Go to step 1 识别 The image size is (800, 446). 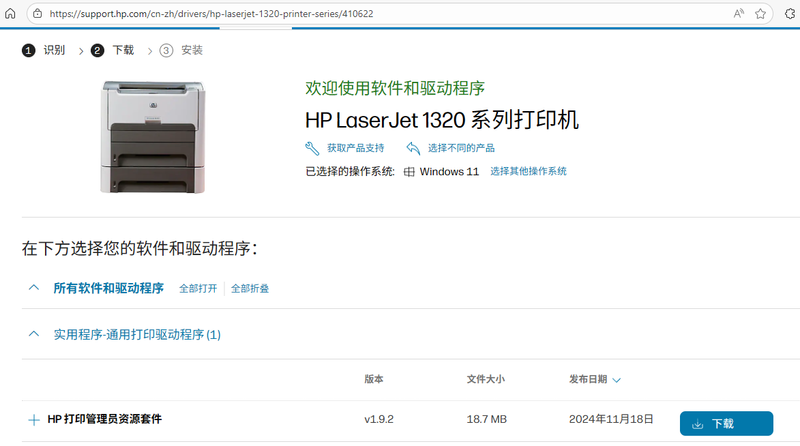(44, 50)
